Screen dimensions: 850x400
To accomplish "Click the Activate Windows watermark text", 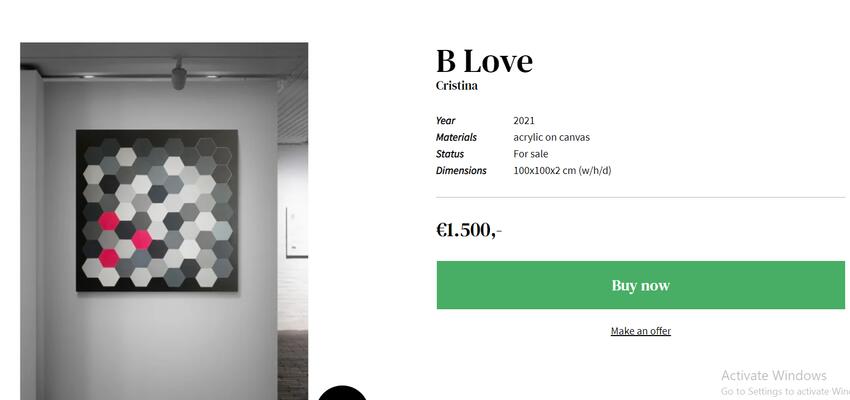I will point(774,376).
